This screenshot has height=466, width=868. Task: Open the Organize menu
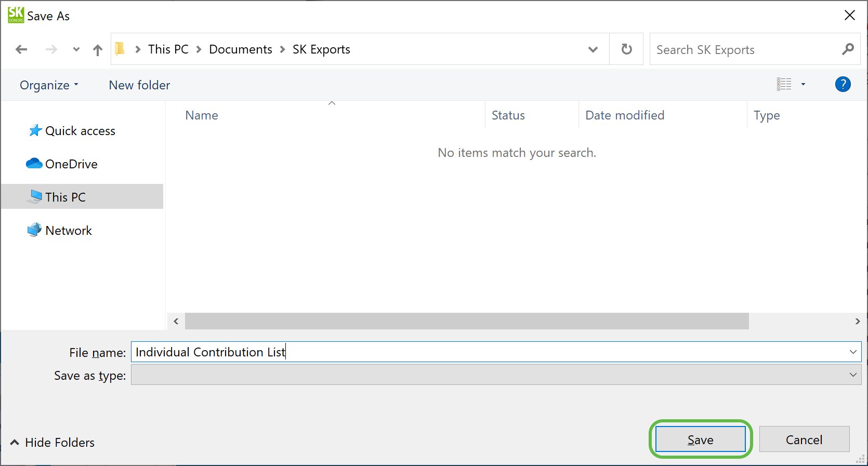tap(49, 85)
